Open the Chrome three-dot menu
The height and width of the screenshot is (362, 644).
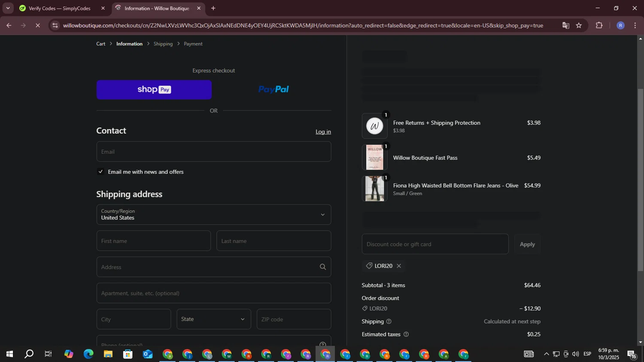point(635,25)
